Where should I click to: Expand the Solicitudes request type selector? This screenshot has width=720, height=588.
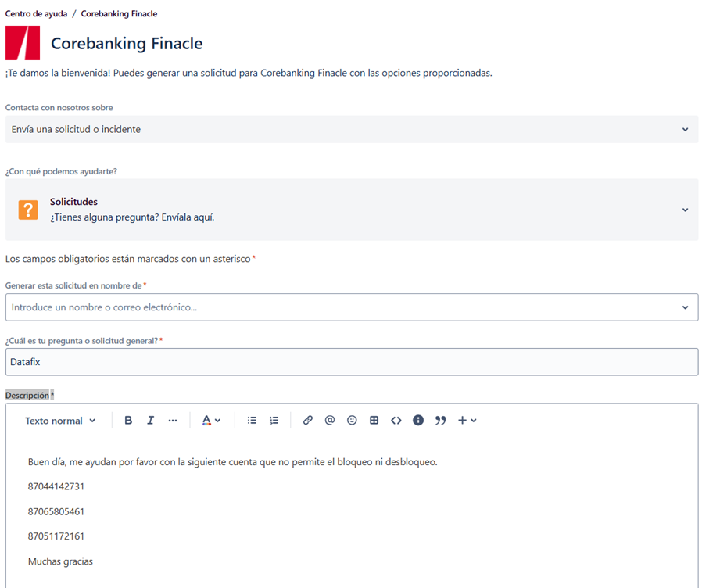(352, 210)
